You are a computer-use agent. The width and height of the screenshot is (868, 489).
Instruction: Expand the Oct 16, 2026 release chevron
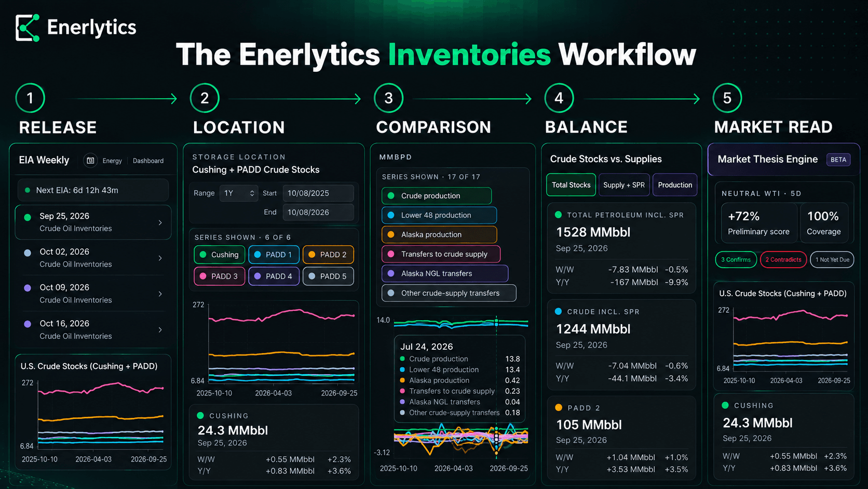point(160,329)
